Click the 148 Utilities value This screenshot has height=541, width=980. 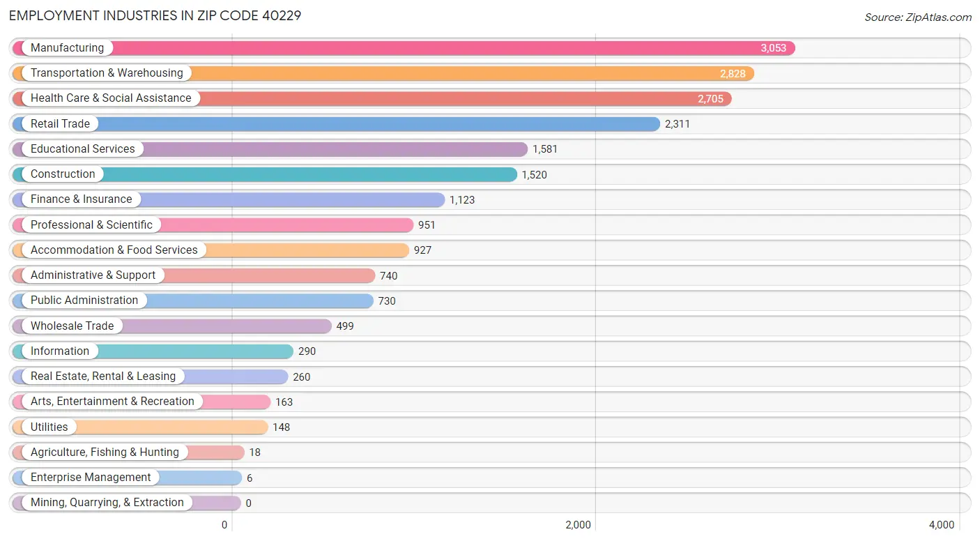click(x=282, y=427)
